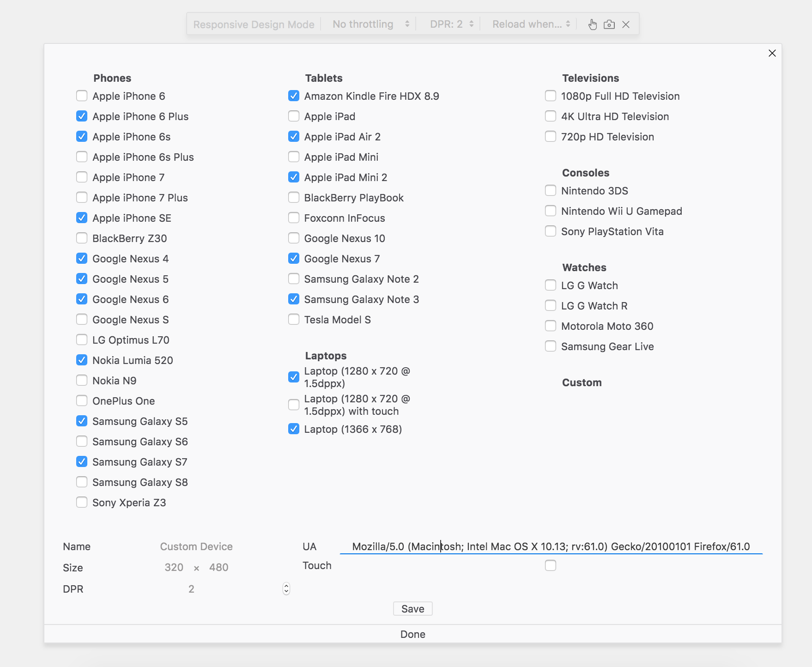Close the device list dialog
The width and height of the screenshot is (812, 667).
pyautogui.click(x=772, y=53)
